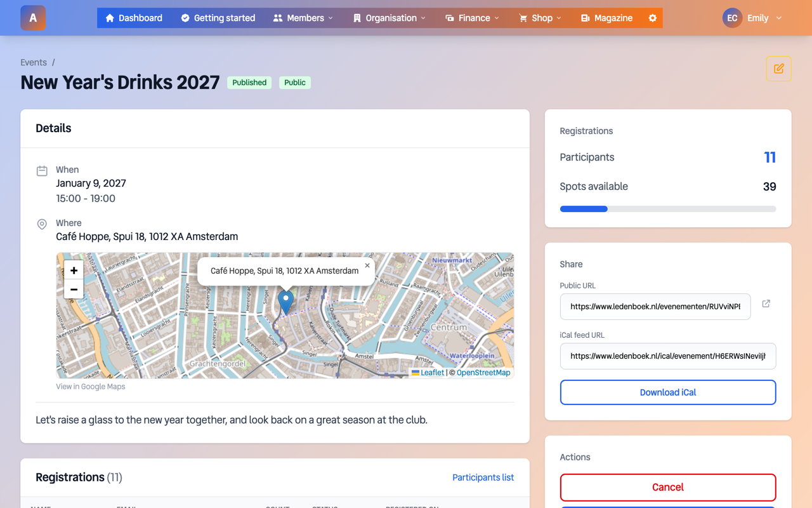
Task: Click the blue map marker pin
Action: (285, 302)
